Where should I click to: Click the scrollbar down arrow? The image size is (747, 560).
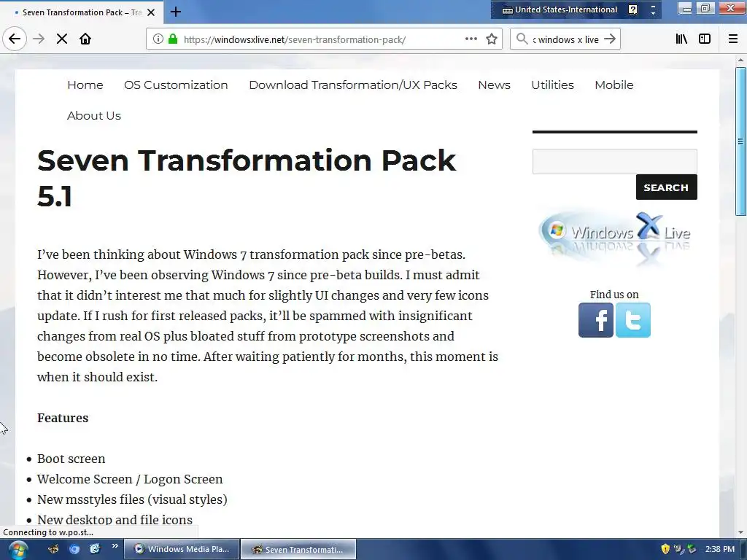pos(740,532)
